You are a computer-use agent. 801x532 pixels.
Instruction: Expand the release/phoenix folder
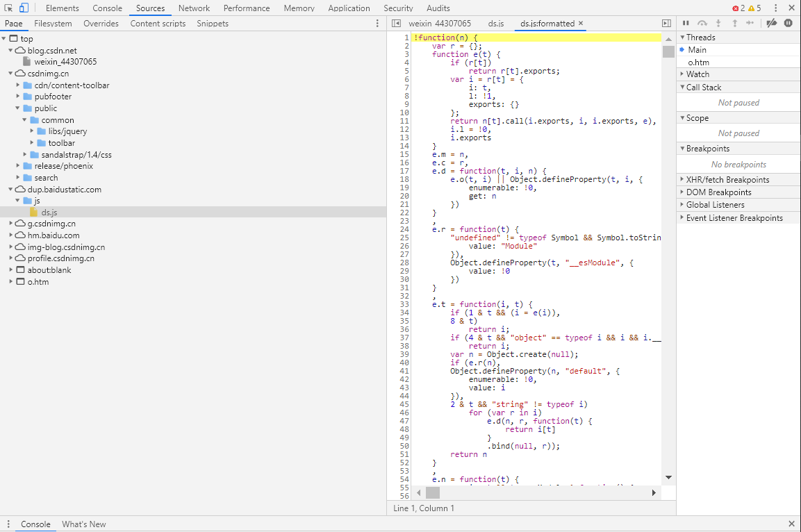pos(18,166)
